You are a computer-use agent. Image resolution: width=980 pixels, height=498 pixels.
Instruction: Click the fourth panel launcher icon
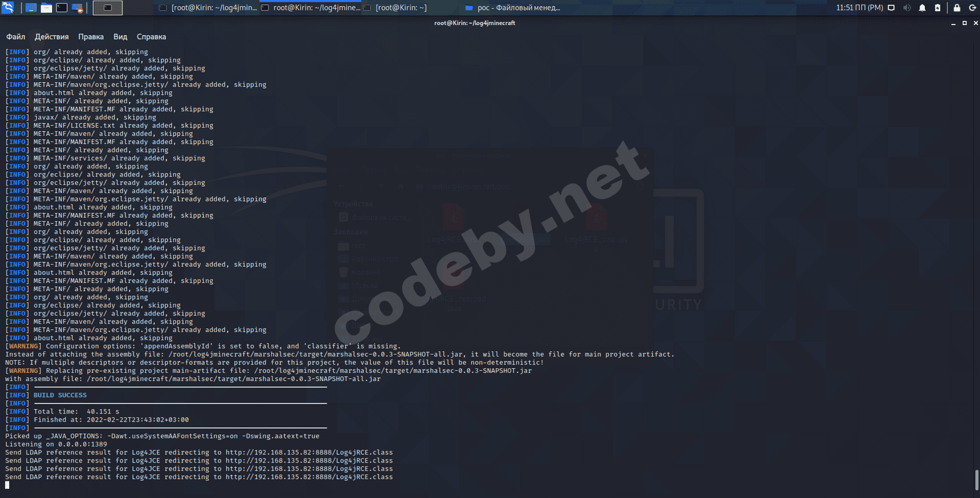click(77, 8)
